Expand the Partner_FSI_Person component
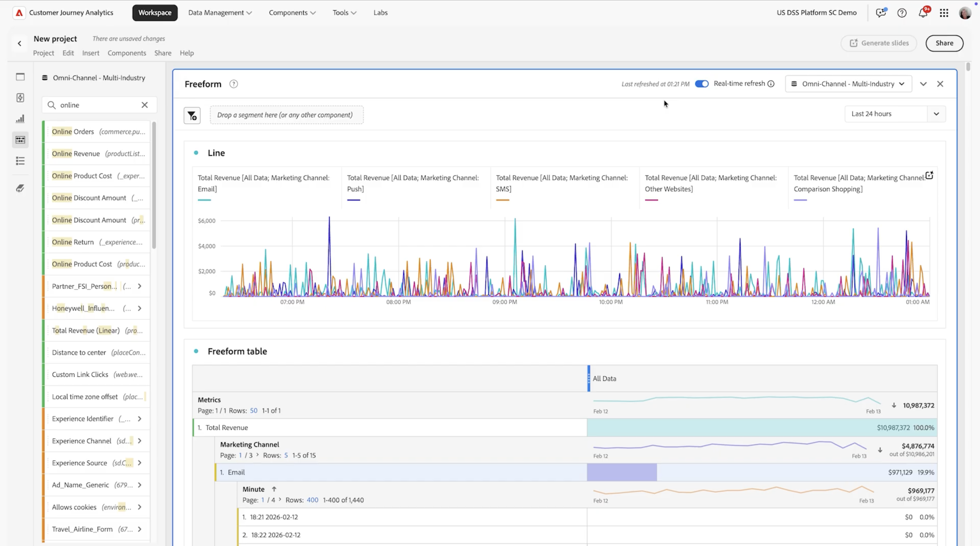Viewport: 980px width, 546px height. tap(140, 286)
